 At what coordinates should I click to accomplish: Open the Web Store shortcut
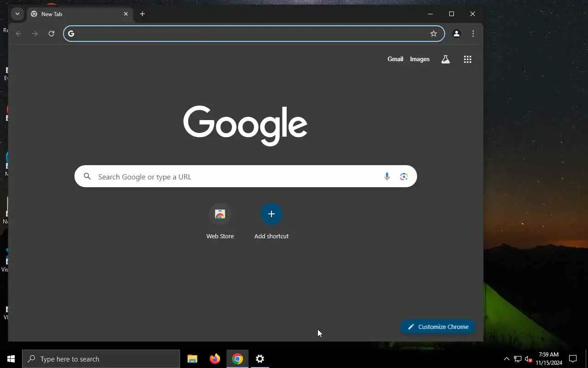[x=220, y=221]
